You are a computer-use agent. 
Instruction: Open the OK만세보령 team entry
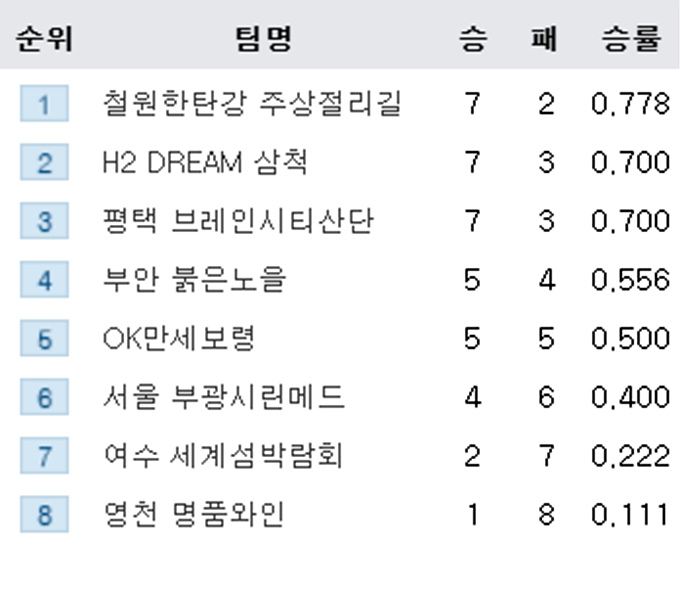179,338
